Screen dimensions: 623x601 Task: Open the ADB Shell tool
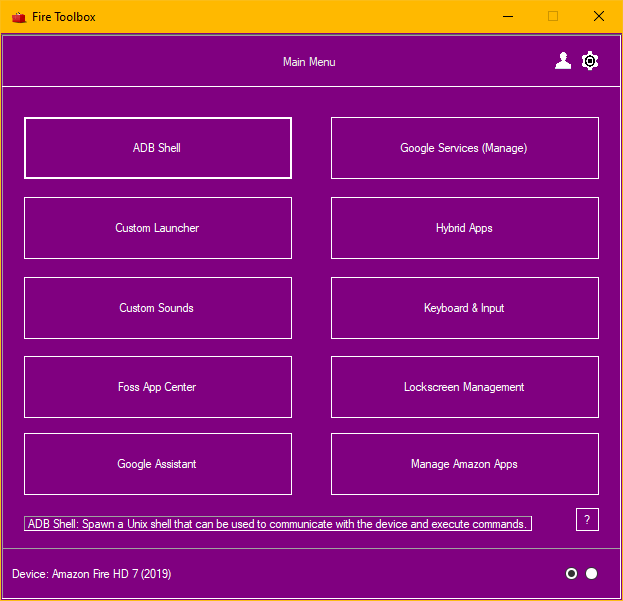coord(158,148)
